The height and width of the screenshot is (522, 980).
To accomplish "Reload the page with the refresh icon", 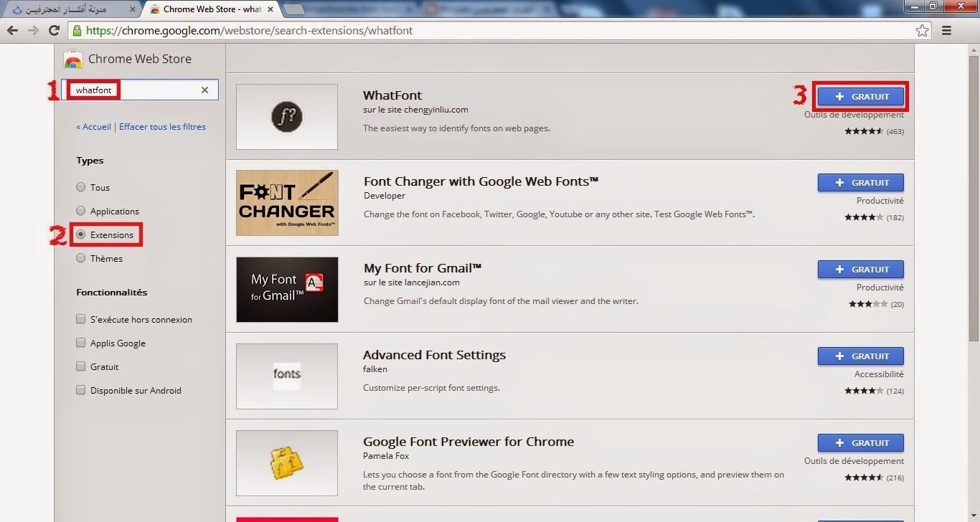I will click(x=54, y=31).
